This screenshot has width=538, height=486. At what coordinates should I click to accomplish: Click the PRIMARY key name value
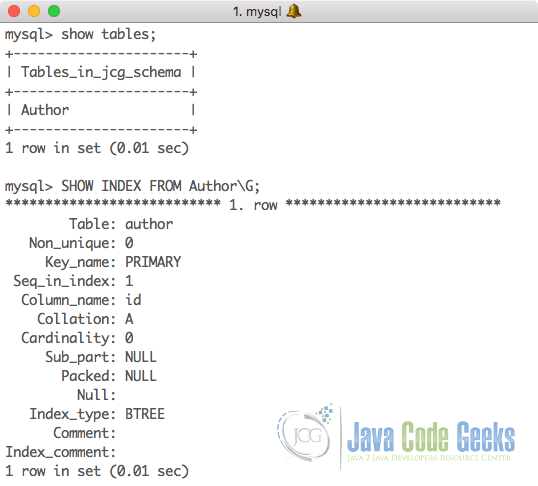pos(153,262)
